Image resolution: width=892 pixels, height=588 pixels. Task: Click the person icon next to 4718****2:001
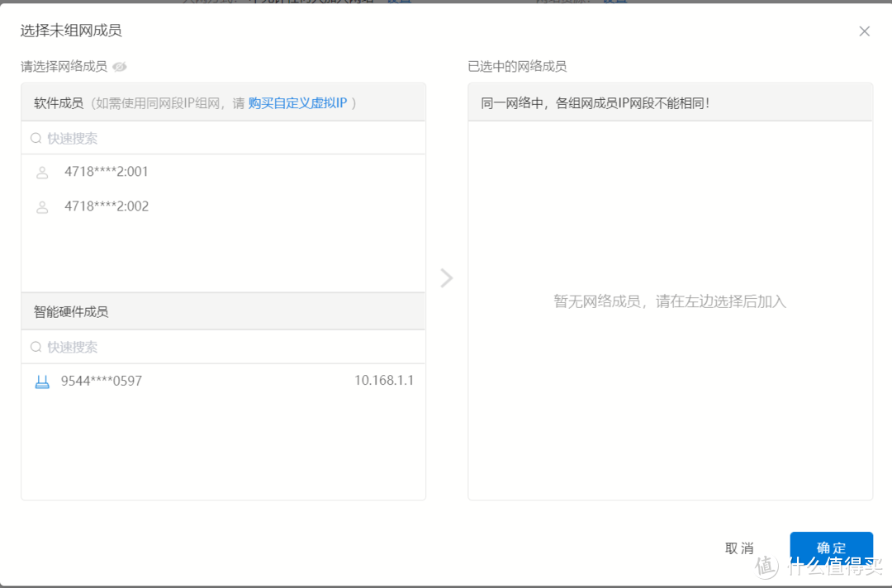[x=42, y=172]
